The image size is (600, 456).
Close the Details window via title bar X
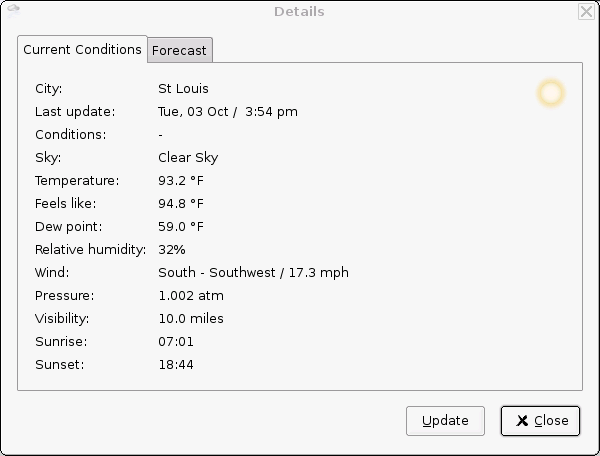(x=586, y=12)
